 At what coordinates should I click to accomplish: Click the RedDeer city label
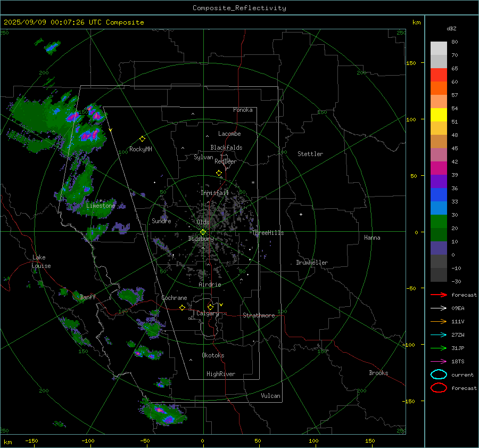click(x=226, y=161)
